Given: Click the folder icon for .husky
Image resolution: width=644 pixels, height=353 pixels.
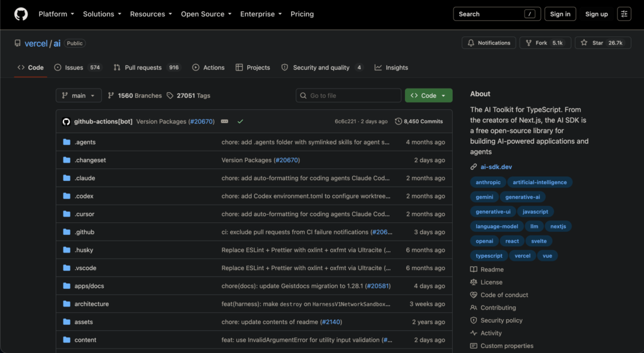Looking at the screenshot, I should click(x=67, y=250).
